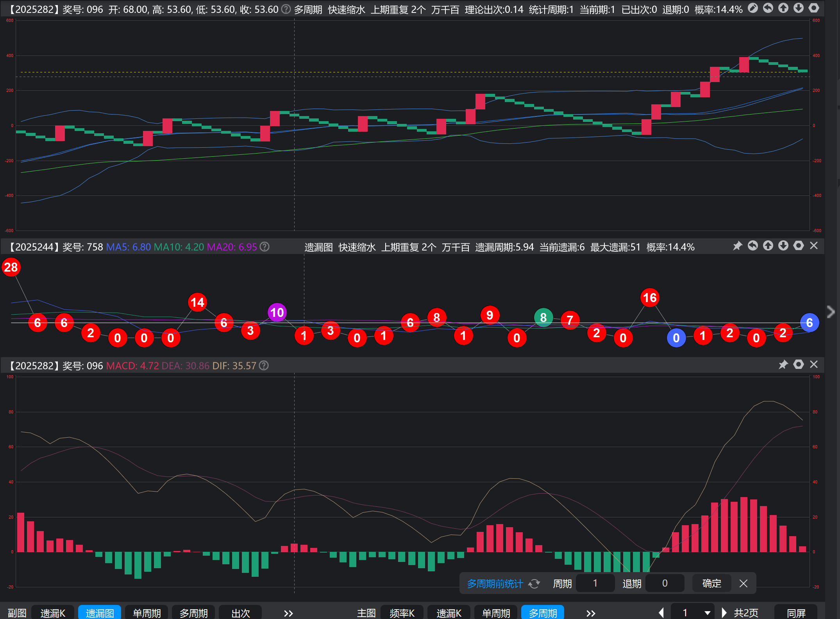Click the help question mark next to MACD values

(x=264, y=366)
